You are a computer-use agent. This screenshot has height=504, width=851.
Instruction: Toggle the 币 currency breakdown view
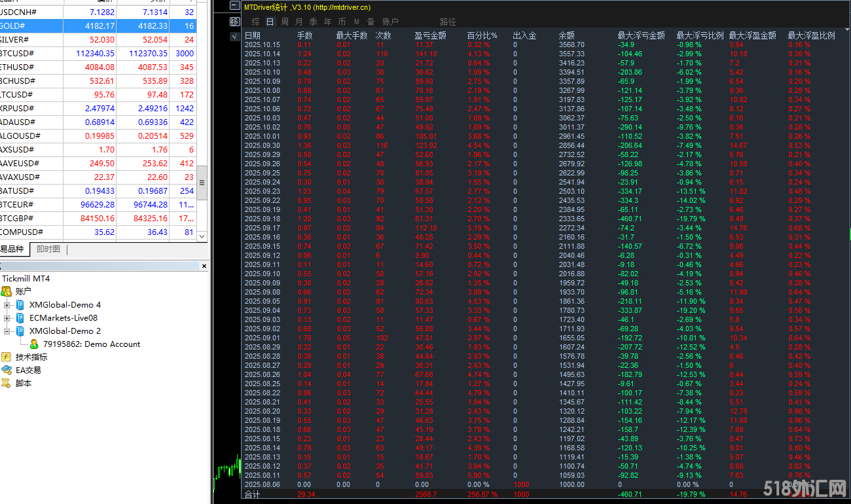click(x=342, y=22)
